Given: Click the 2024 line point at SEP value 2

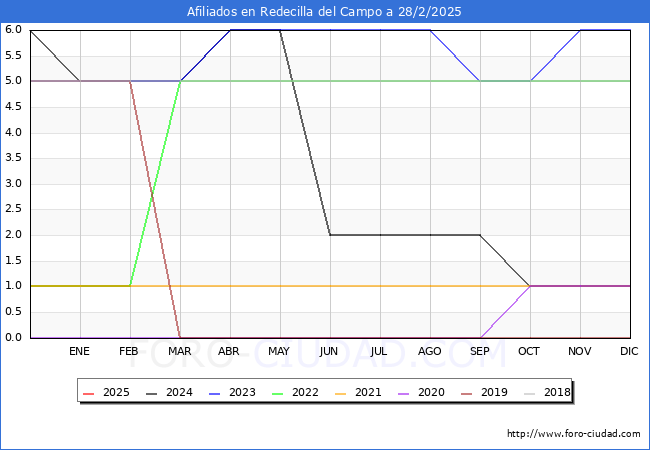Looking at the screenshot, I should click(x=480, y=235).
